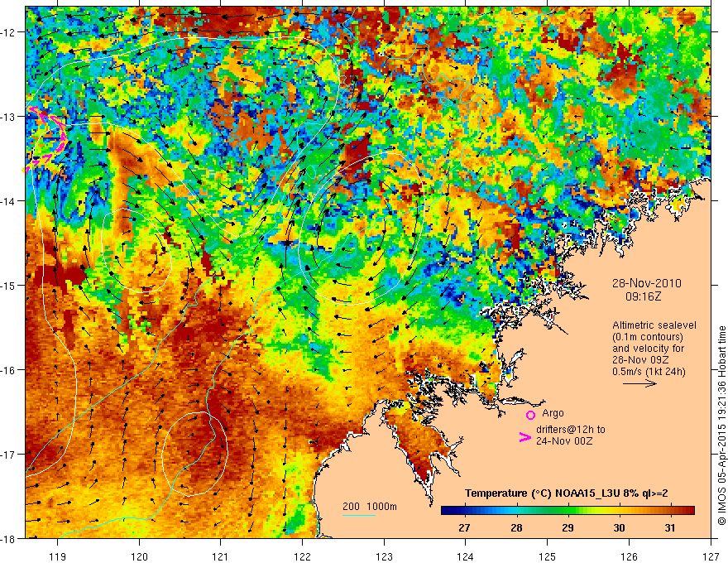Click the -12 latitude axis label

click(8, 32)
